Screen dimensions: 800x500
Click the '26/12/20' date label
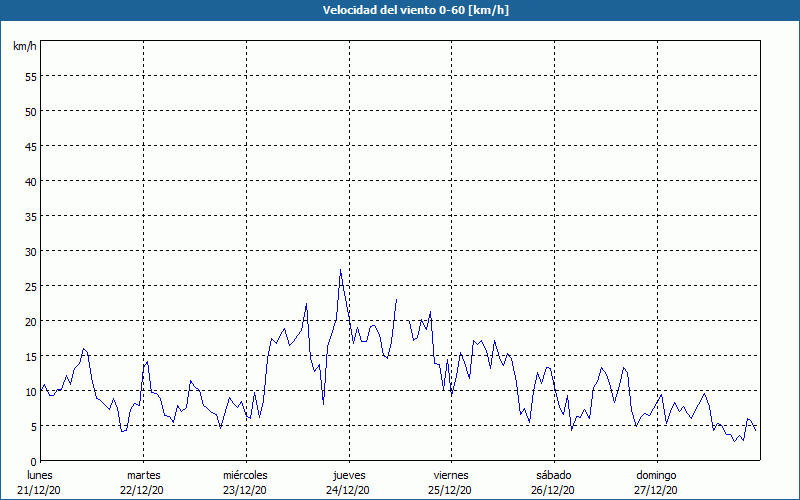coord(553,490)
